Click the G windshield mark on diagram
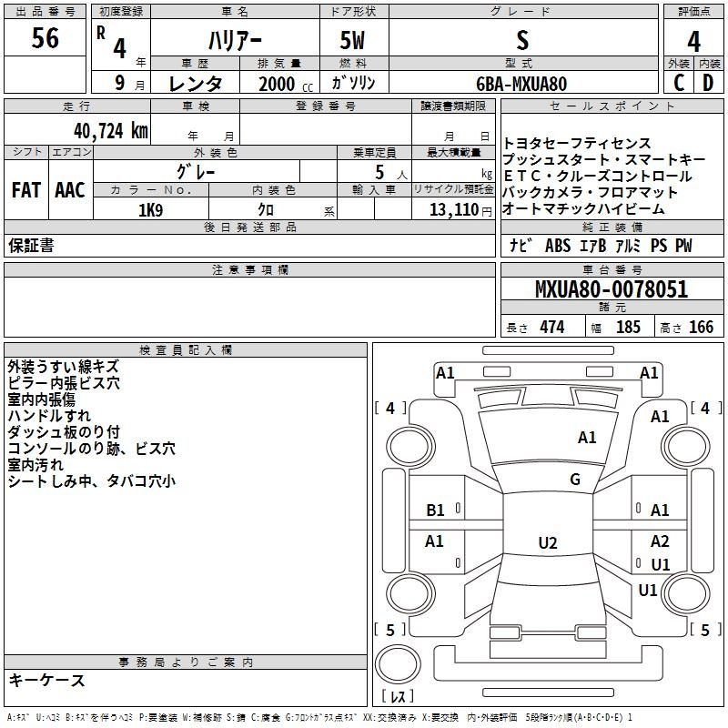728x728 pixels. pyautogui.click(x=575, y=480)
